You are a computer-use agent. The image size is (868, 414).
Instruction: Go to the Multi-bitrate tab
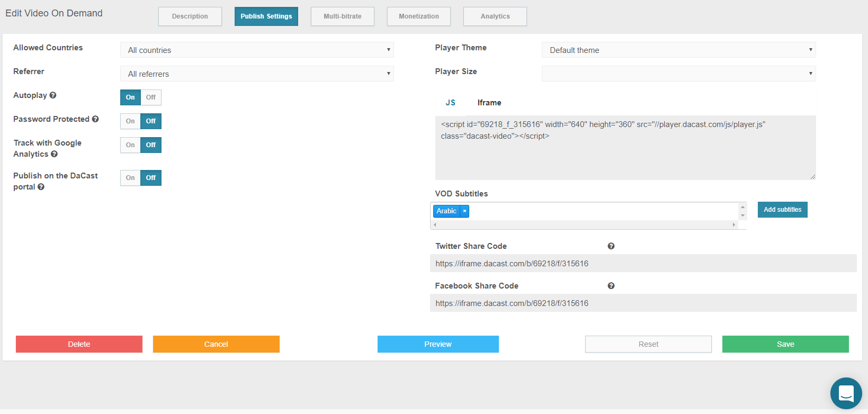pos(343,16)
